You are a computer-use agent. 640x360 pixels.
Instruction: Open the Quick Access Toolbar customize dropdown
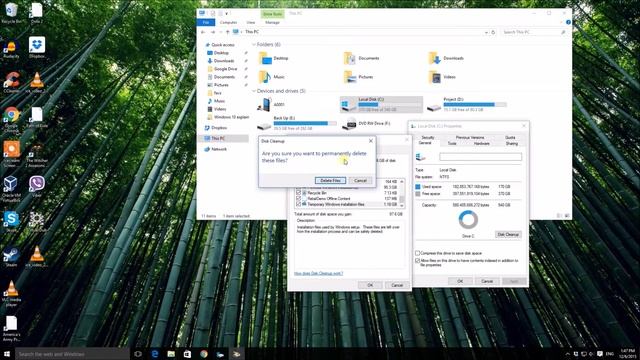coord(227,14)
